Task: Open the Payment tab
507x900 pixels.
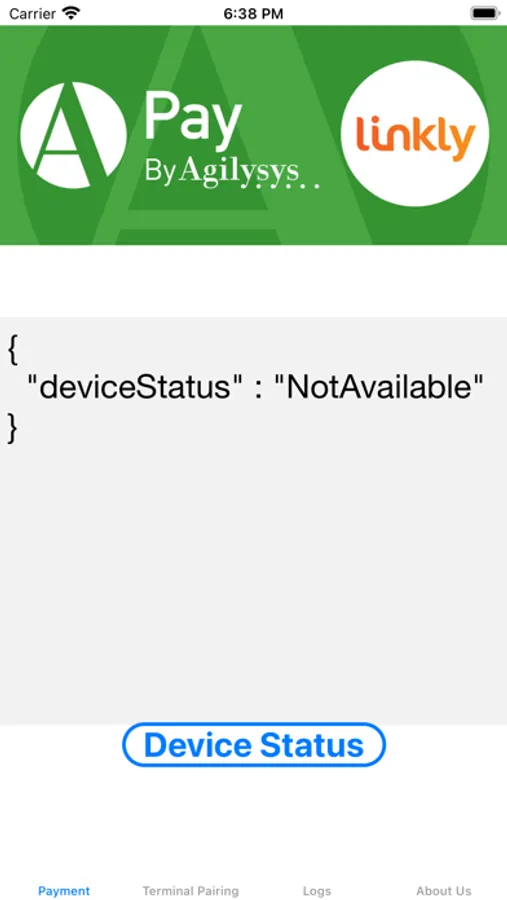Action: (64, 891)
